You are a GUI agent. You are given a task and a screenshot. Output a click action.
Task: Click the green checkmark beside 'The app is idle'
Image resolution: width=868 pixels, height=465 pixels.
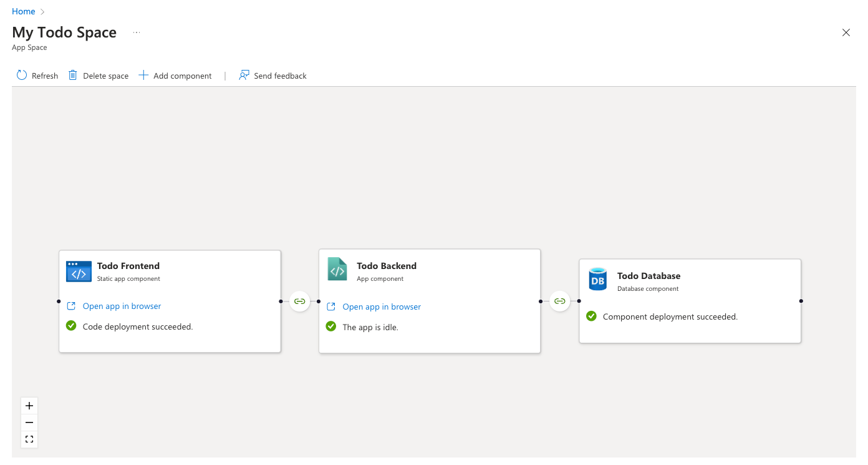click(x=330, y=326)
